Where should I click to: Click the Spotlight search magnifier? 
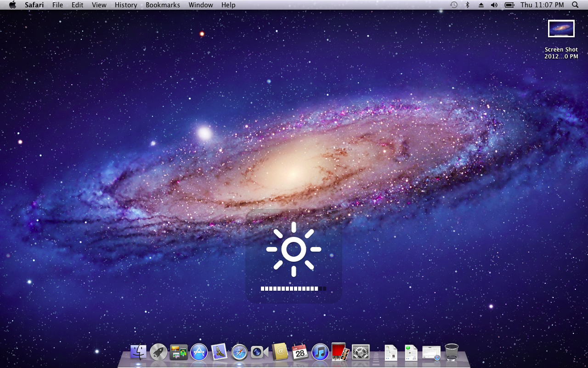(x=575, y=5)
